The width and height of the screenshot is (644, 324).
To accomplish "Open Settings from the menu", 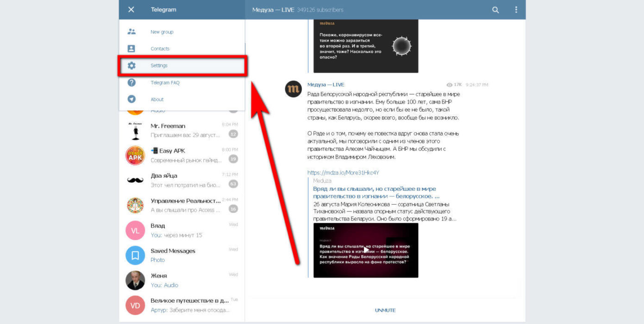I will [182, 66].
